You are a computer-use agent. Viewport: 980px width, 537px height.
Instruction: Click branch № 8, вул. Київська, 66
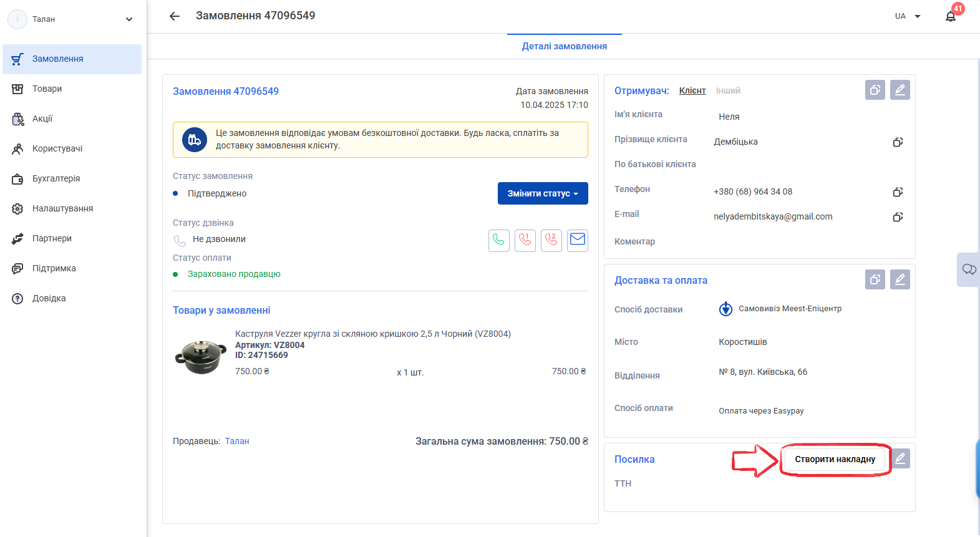pyautogui.click(x=763, y=372)
